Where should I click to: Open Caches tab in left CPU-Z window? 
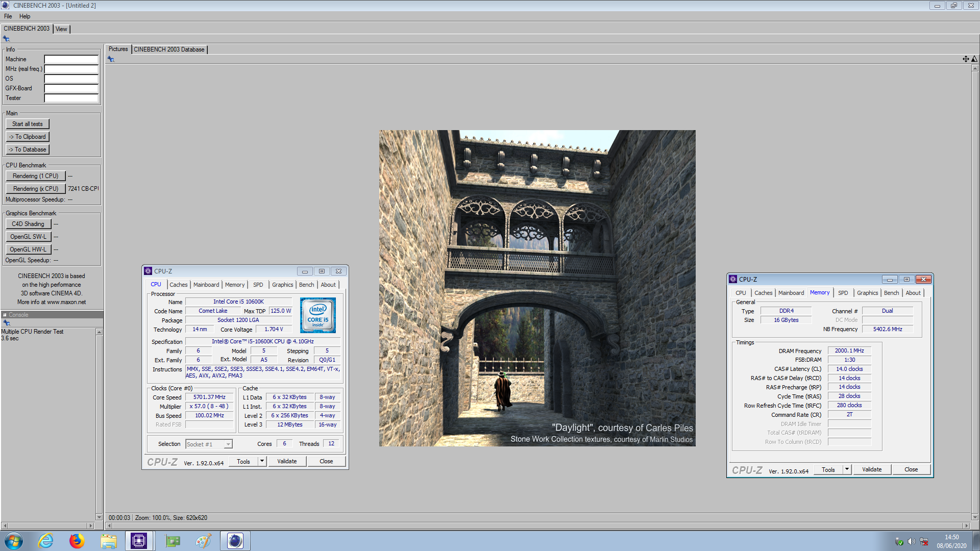pos(179,285)
